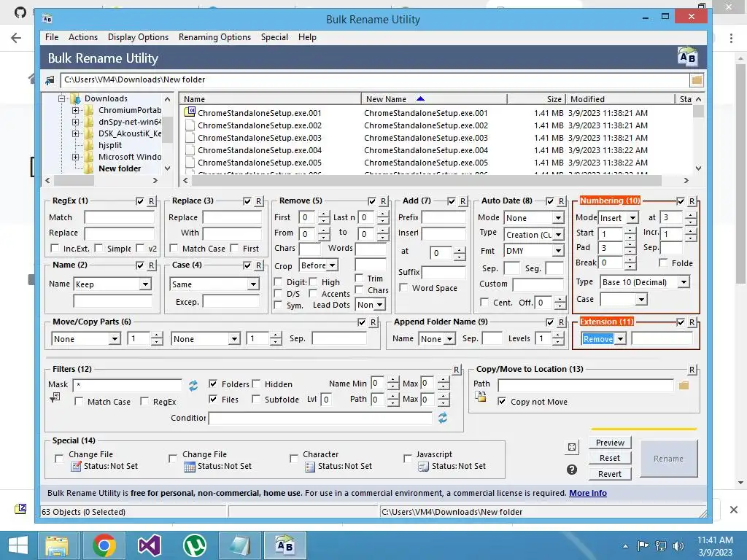Click the AB logo icon in the header
Image resolution: width=747 pixels, height=560 pixels.
687,57
